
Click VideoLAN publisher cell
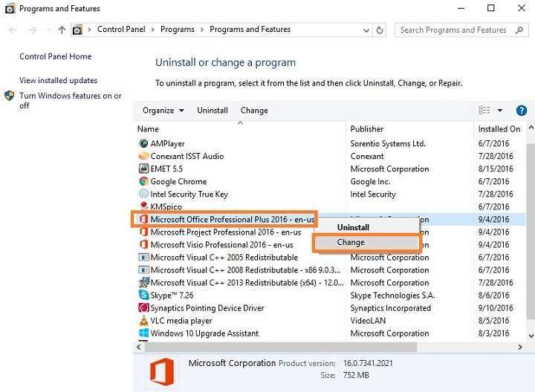pyautogui.click(x=368, y=321)
